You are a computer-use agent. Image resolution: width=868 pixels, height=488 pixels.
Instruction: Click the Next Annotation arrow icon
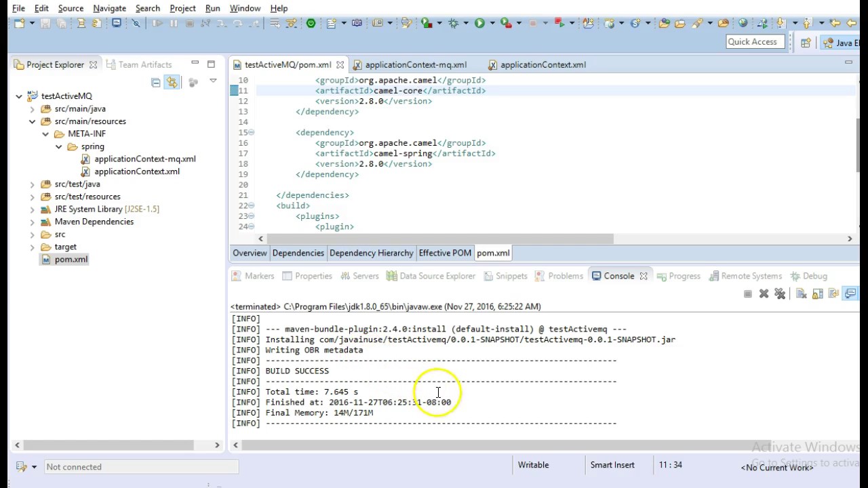click(780, 23)
